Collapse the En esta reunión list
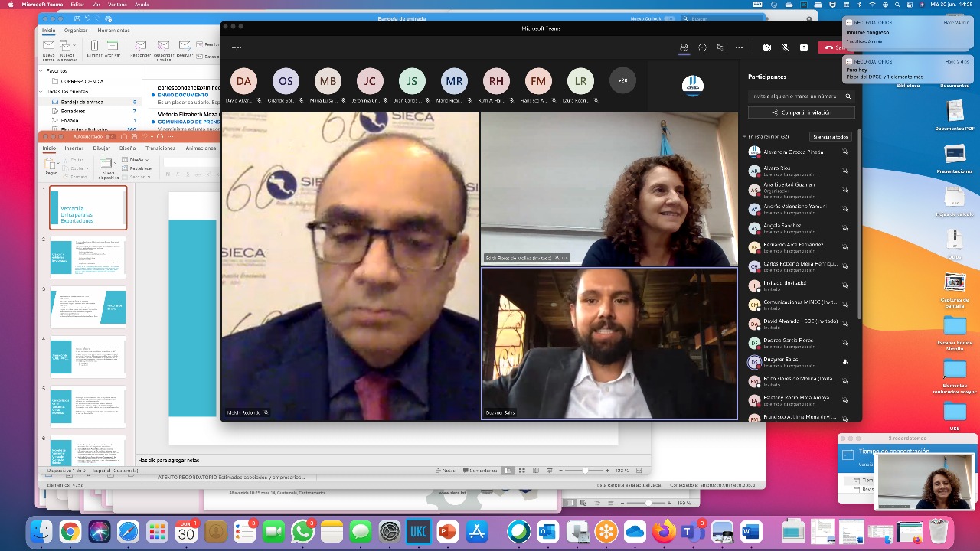The image size is (980, 551). coord(744,137)
